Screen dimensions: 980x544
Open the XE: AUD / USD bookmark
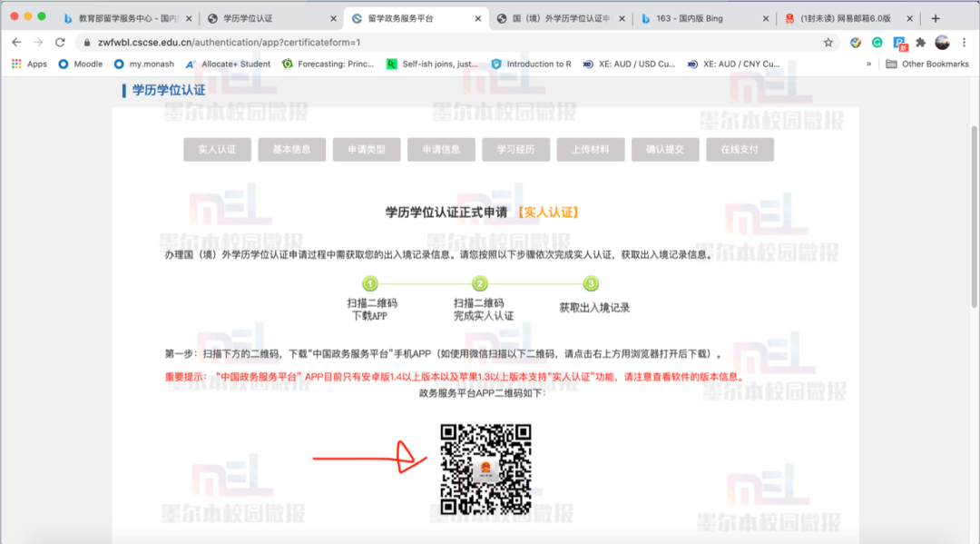click(629, 64)
